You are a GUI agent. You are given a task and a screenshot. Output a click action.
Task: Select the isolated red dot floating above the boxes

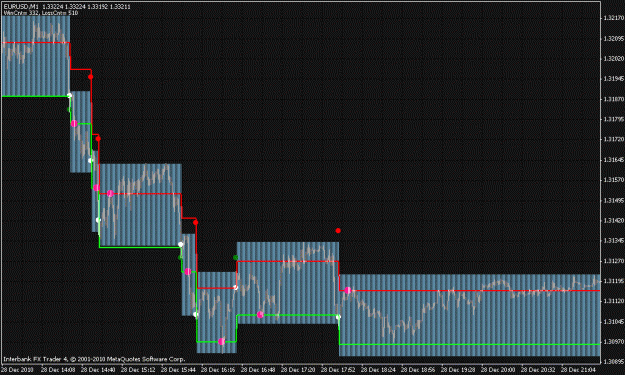[338, 230]
